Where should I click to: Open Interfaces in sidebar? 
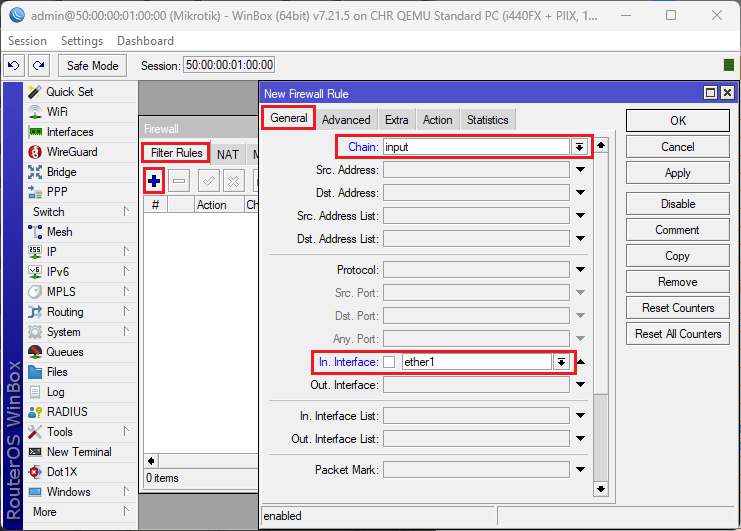tap(80, 132)
